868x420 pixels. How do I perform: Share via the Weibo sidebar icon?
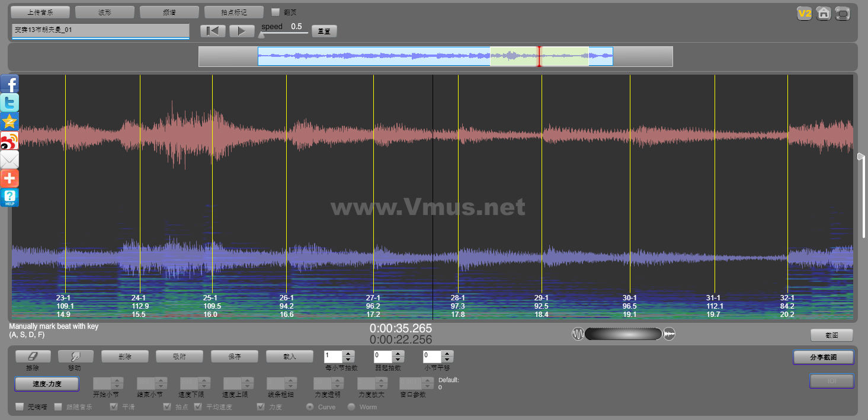click(9, 140)
